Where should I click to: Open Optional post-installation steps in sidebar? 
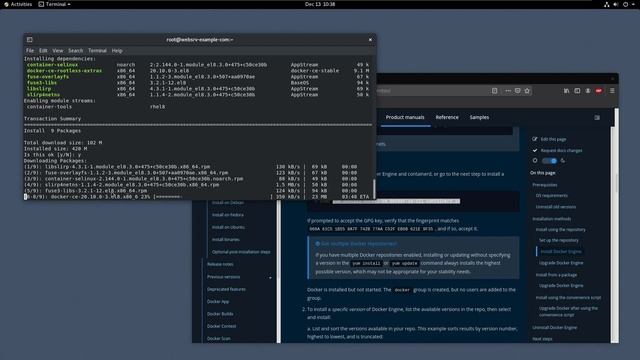(x=241, y=252)
